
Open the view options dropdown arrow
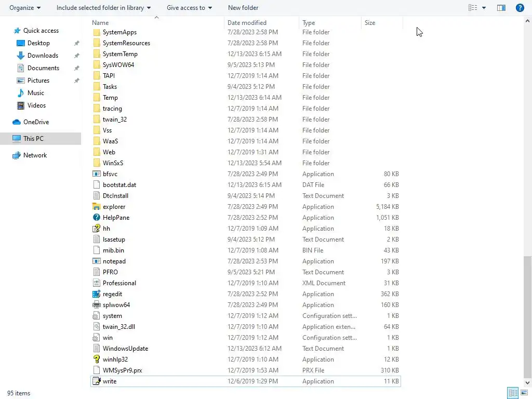pyautogui.click(x=484, y=7)
